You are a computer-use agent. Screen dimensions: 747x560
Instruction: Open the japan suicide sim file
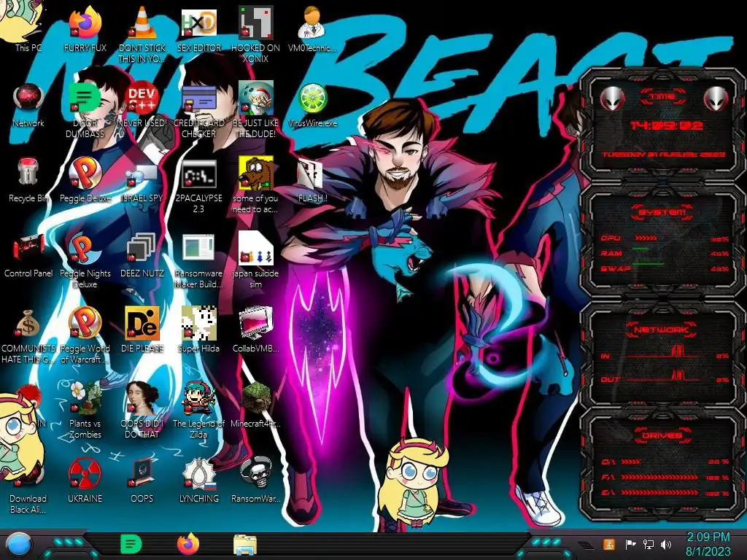pos(255,260)
